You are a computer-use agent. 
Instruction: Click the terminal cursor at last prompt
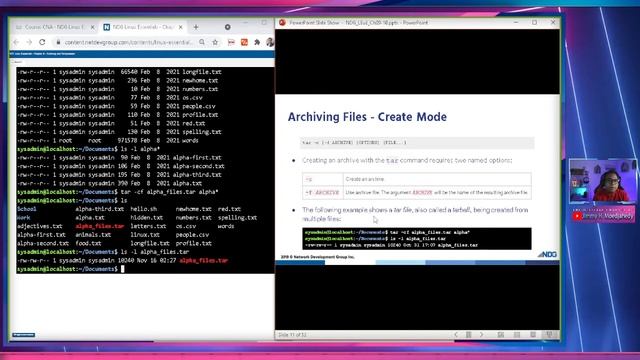click(x=122, y=269)
